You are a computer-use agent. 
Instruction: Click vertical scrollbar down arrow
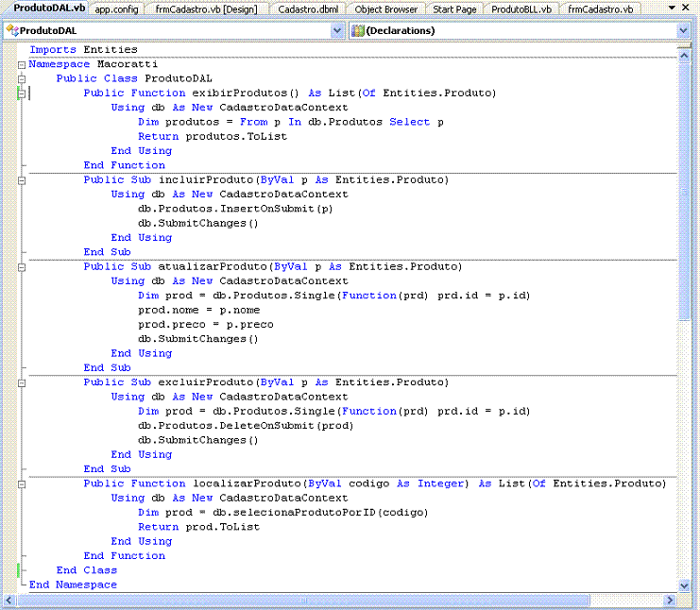click(x=684, y=585)
